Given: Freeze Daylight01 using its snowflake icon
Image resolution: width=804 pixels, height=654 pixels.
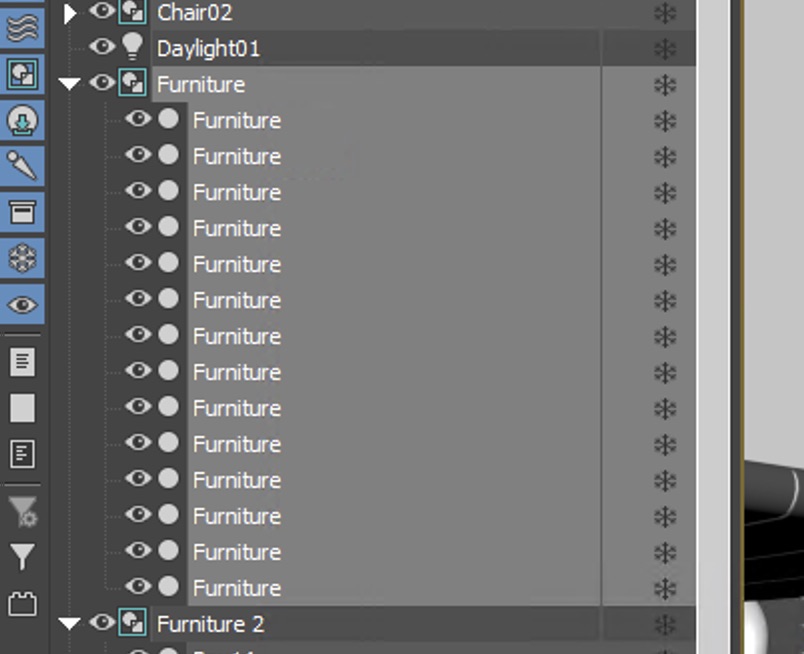Looking at the screenshot, I should 665,49.
